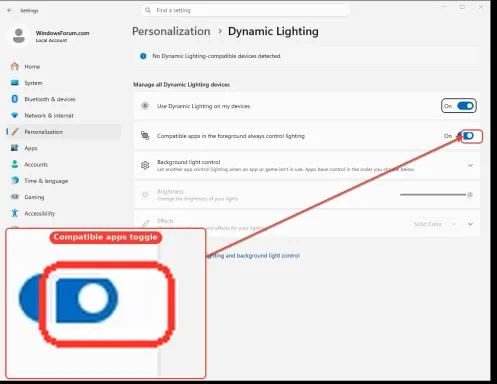Image resolution: width=497 pixels, height=384 pixels.
Task: Click the Dynamic Lighting sun icon
Action: tap(145, 106)
